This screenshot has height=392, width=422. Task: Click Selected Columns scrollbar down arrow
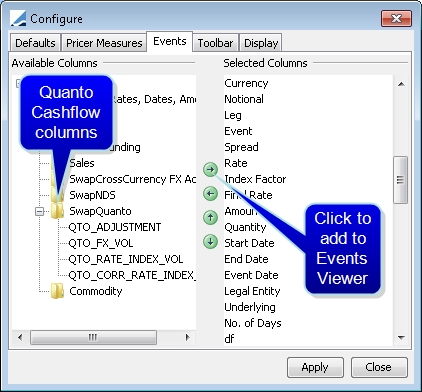click(401, 338)
